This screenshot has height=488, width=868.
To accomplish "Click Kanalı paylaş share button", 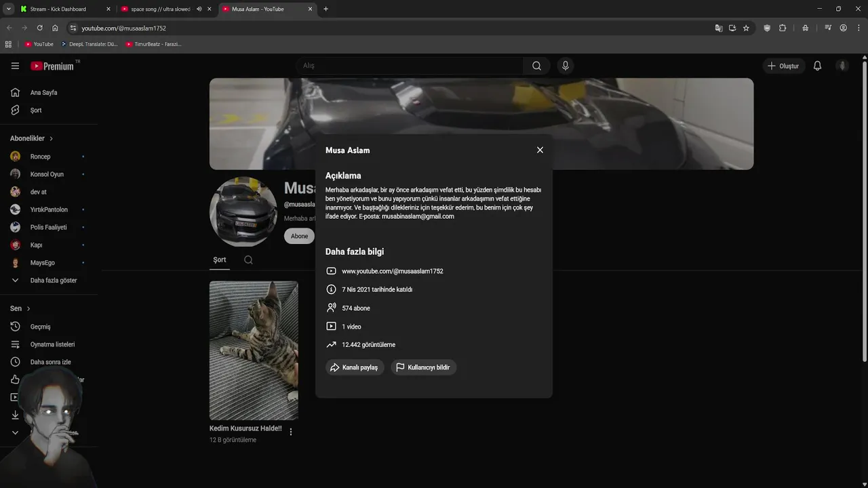I will click(355, 367).
